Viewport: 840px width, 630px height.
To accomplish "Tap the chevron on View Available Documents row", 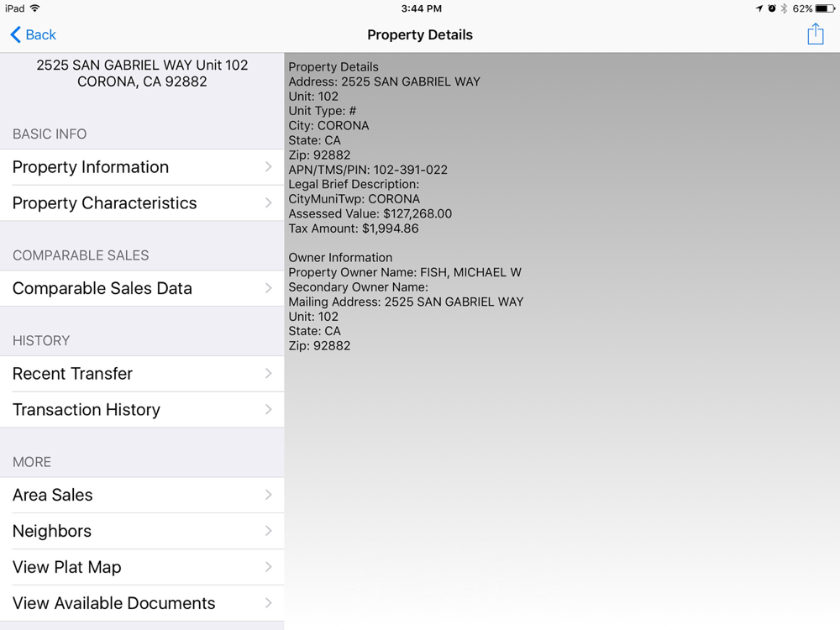I will 269,603.
